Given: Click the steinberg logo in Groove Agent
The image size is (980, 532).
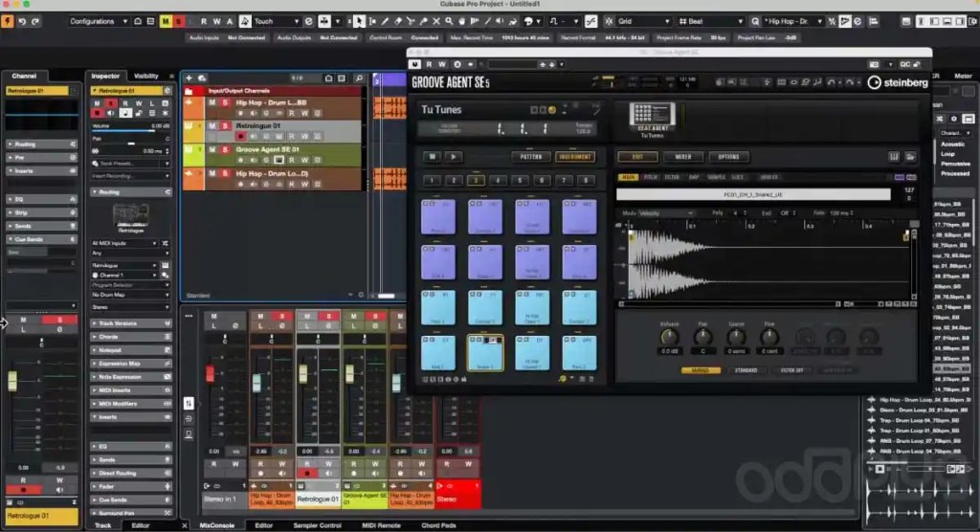Looking at the screenshot, I should point(898,82).
